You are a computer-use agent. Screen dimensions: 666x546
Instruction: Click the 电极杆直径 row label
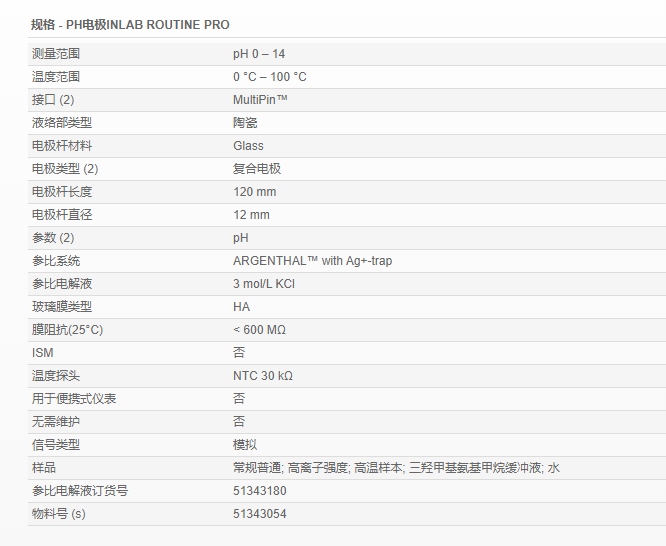pyautogui.click(x=62, y=215)
